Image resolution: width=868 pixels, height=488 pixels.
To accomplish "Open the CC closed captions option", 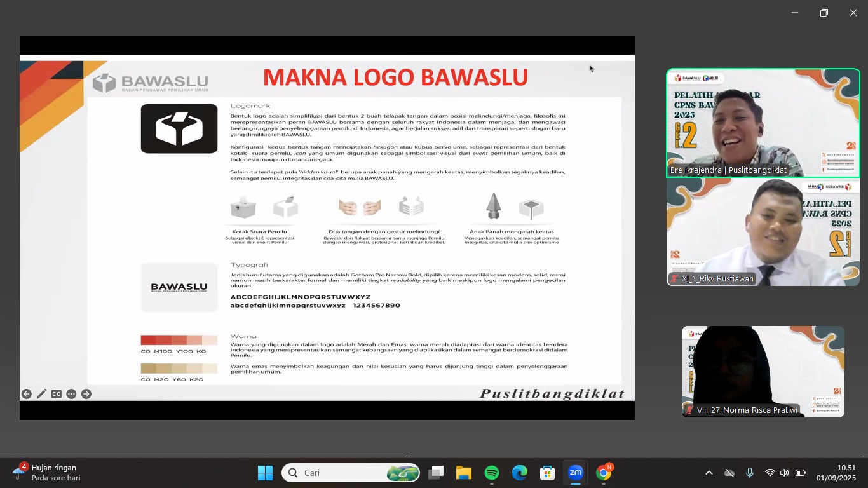I will [x=57, y=394].
